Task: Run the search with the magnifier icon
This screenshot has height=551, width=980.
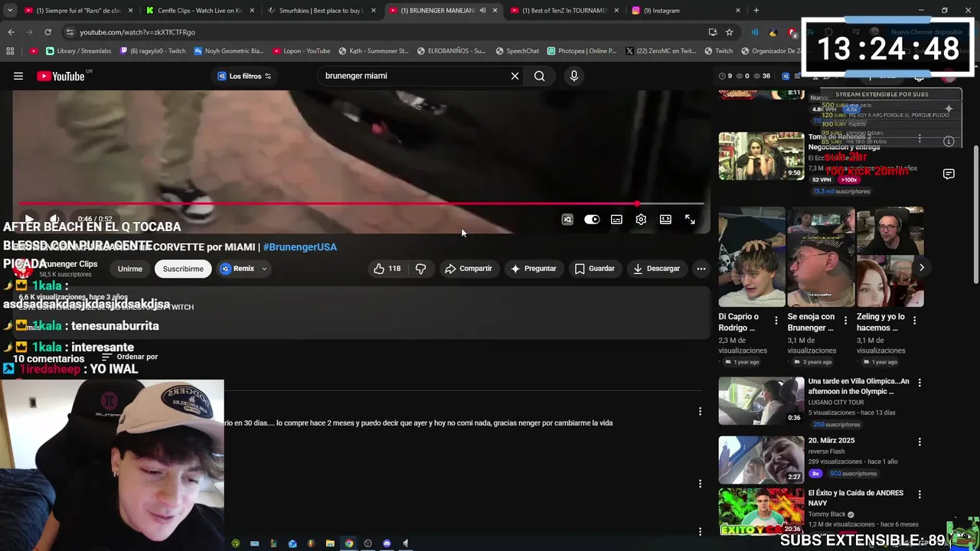Action: coord(540,76)
